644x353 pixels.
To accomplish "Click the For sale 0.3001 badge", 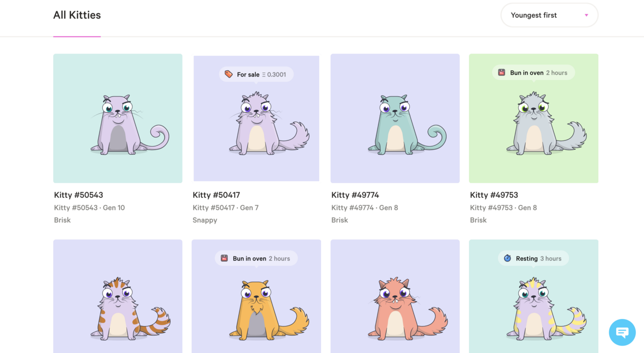I will [256, 74].
